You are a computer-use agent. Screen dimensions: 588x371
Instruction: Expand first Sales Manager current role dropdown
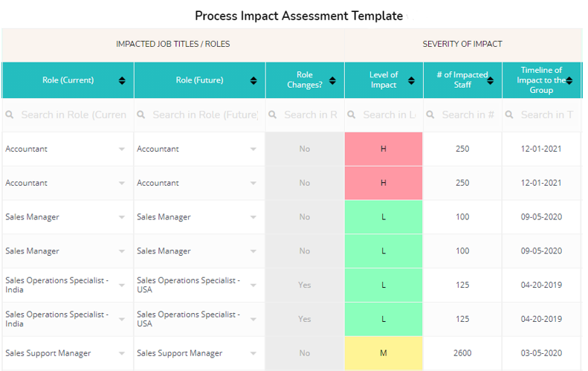pos(122,218)
